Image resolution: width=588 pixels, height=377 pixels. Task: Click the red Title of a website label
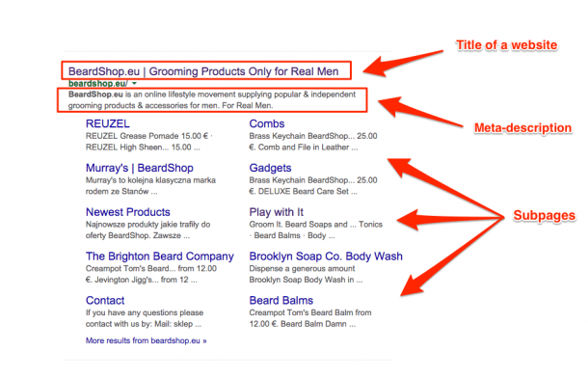point(507,45)
